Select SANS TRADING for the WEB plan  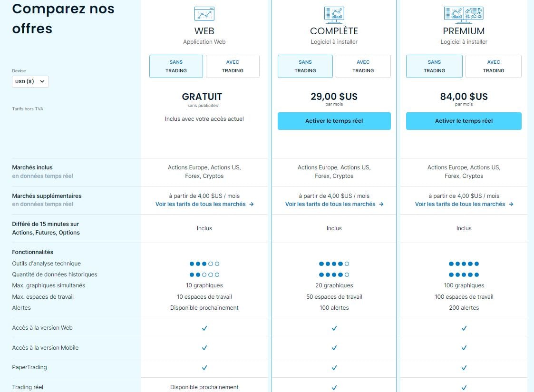tap(176, 66)
